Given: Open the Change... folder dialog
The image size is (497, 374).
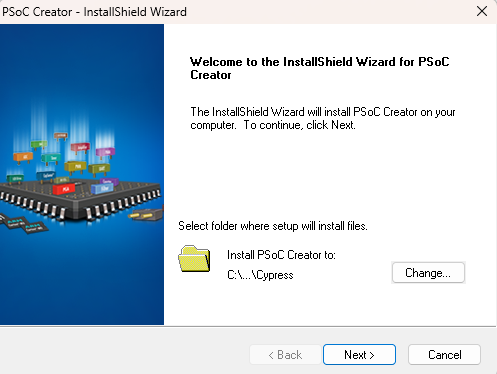Looking at the screenshot, I should point(428,273).
